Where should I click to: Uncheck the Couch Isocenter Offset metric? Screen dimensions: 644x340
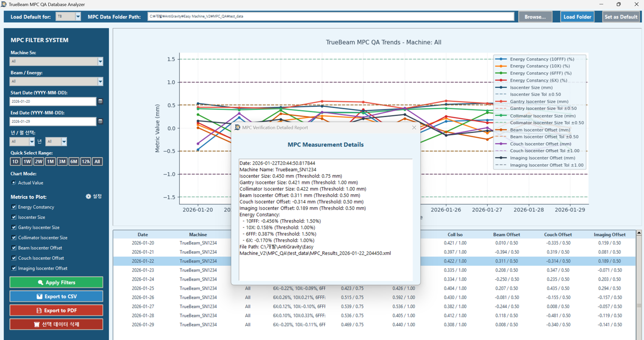(x=14, y=258)
